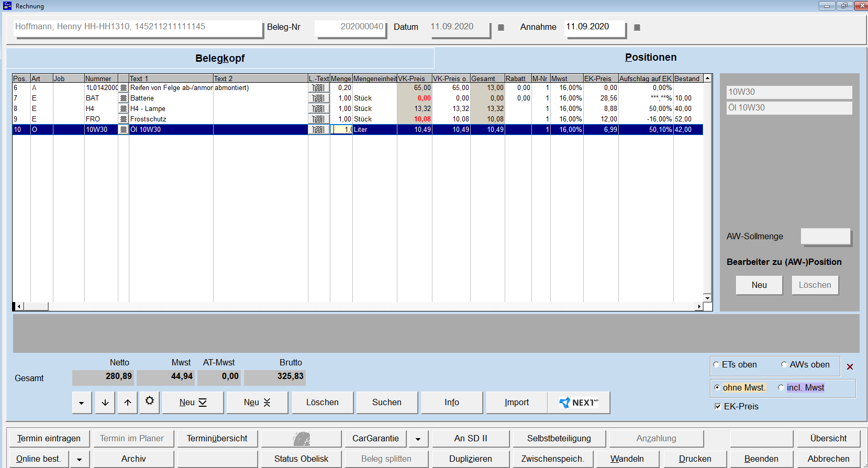Image resolution: width=868 pixels, height=468 pixels.
Task: Click the Duplizieren button
Action: click(471, 459)
